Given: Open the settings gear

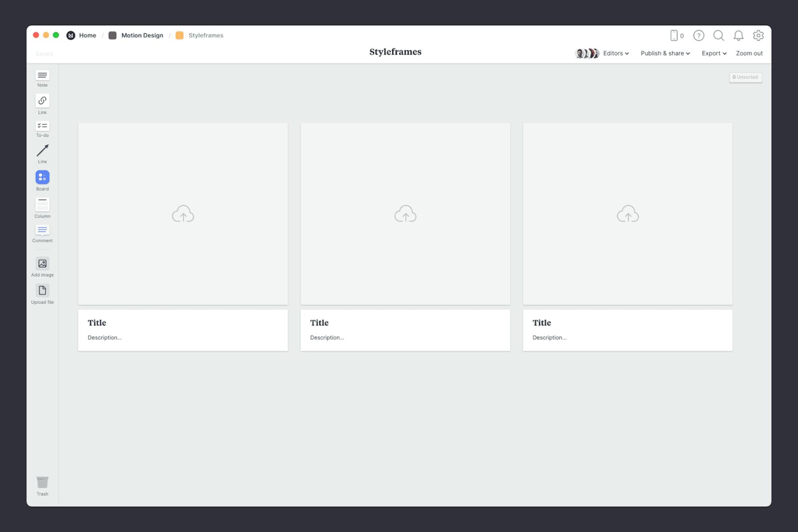Looking at the screenshot, I should coord(759,35).
